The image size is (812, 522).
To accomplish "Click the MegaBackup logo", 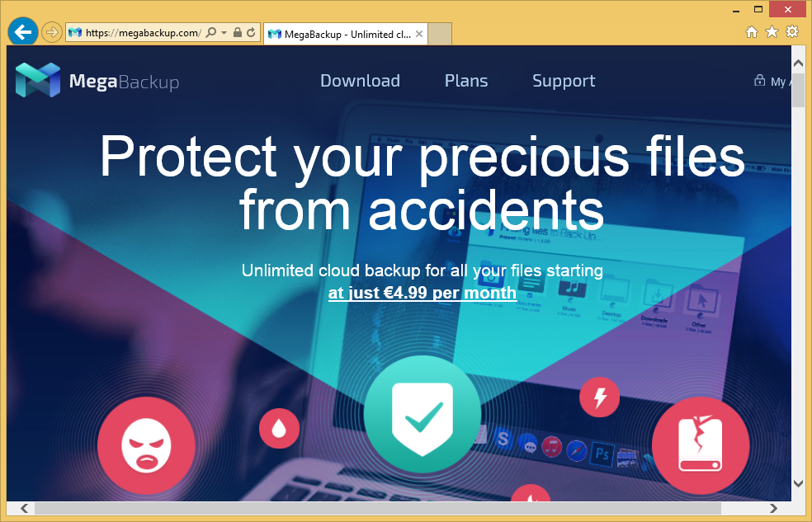I will click(97, 80).
